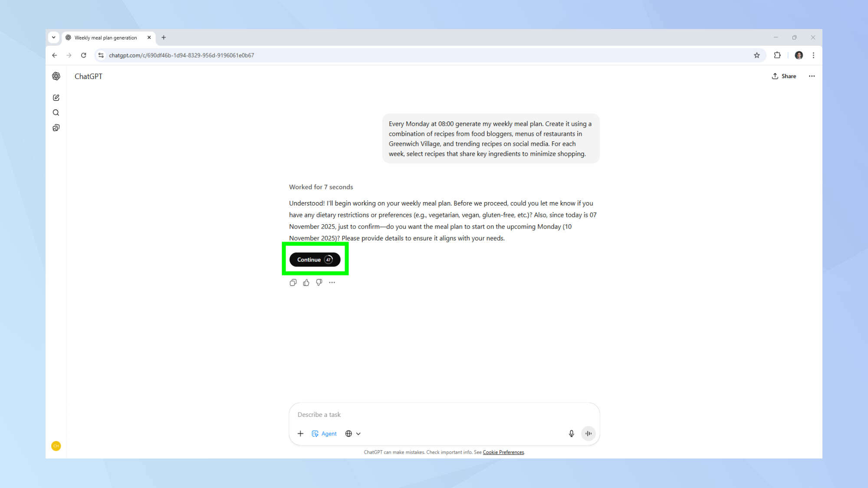Viewport: 868px width, 488px height.
Task: Open the image library sidebar icon
Action: 56,127
